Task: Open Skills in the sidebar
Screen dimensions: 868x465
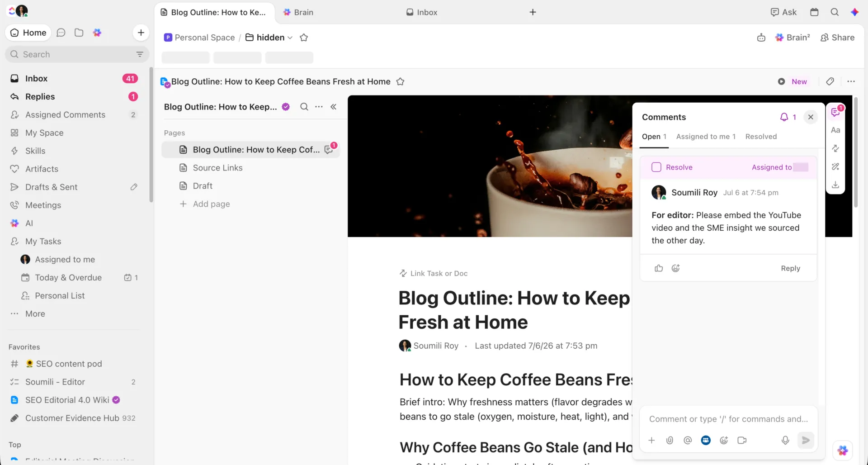Action: point(75,151)
